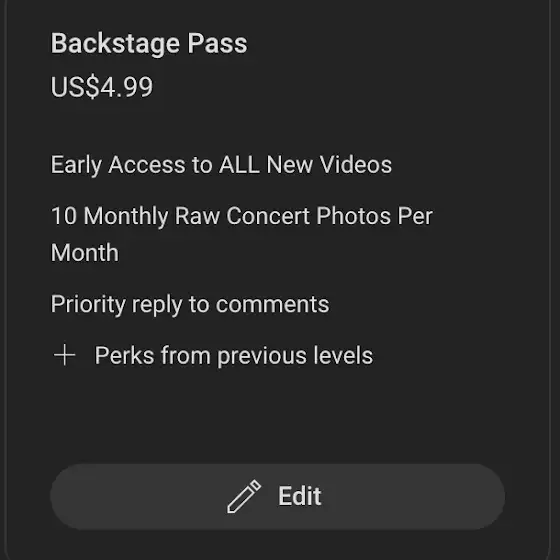Click the 'Edit' text label
560x560 pixels.
(x=300, y=496)
